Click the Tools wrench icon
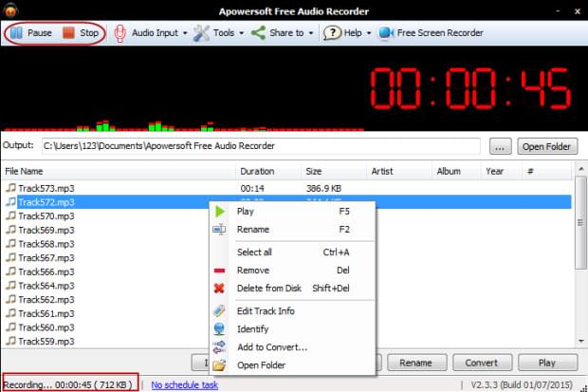Screen dimensions: 588x392 pyautogui.click(x=201, y=33)
